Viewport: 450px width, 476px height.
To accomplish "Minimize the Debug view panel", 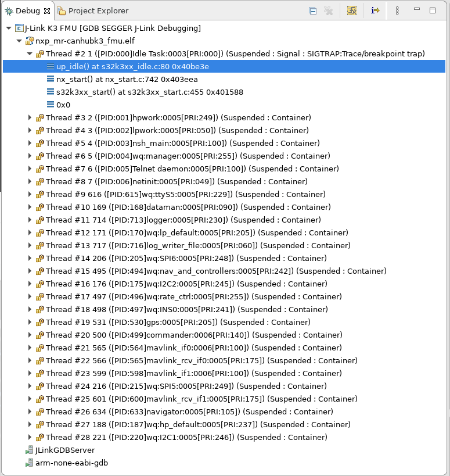I will (416, 10).
